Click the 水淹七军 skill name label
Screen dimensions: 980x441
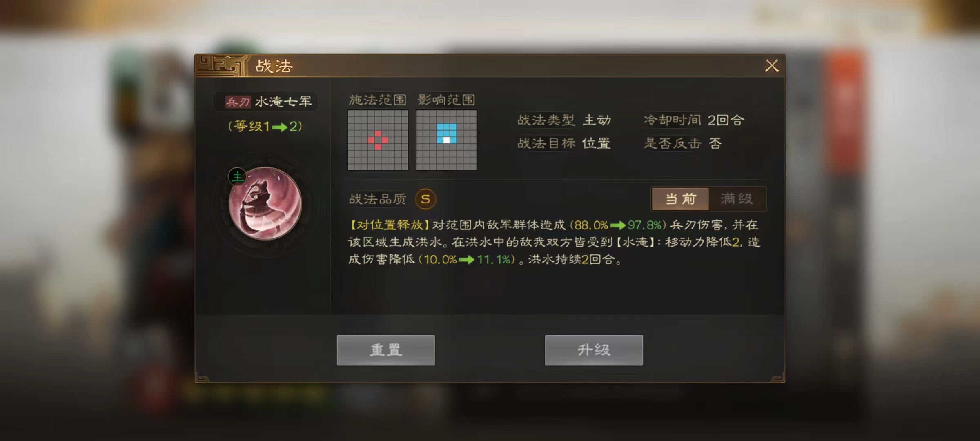pos(283,102)
